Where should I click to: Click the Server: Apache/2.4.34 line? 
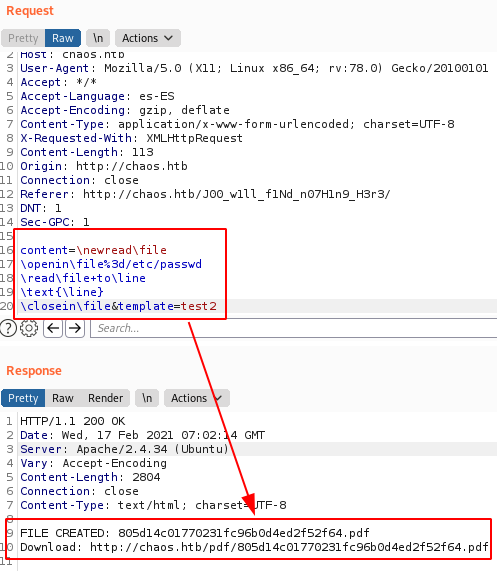[125, 449]
